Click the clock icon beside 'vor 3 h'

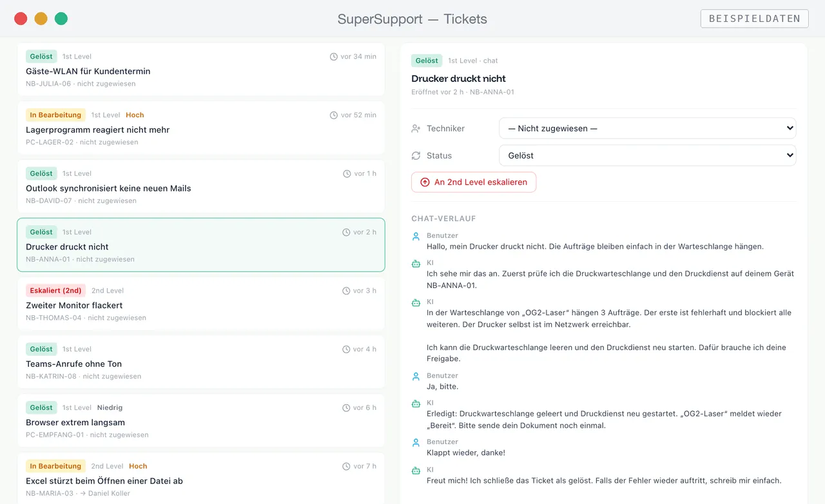(x=346, y=291)
